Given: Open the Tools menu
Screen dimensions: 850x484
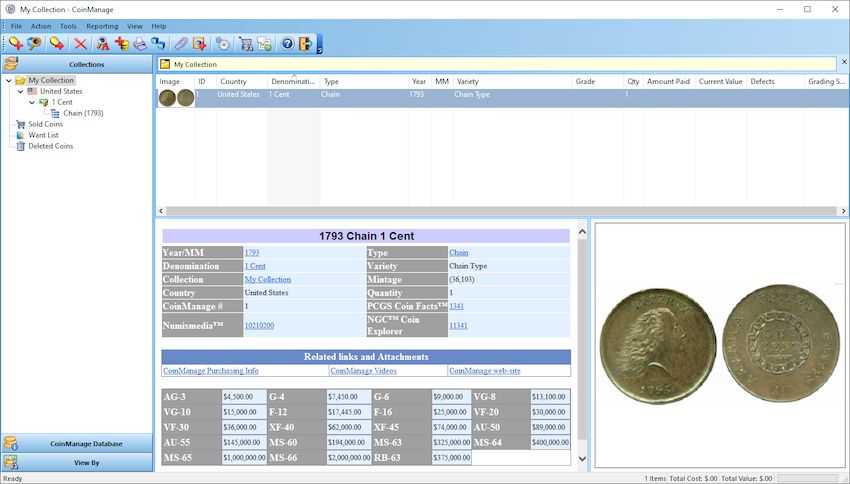Looking at the screenshot, I should (x=68, y=26).
